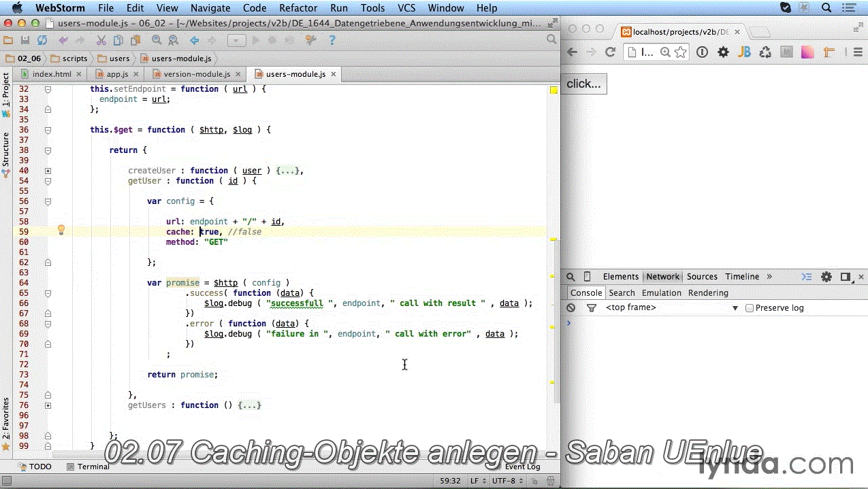This screenshot has height=489, width=868.
Task: Click the 02_06 breadcrumb folder
Action: (24, 58)
